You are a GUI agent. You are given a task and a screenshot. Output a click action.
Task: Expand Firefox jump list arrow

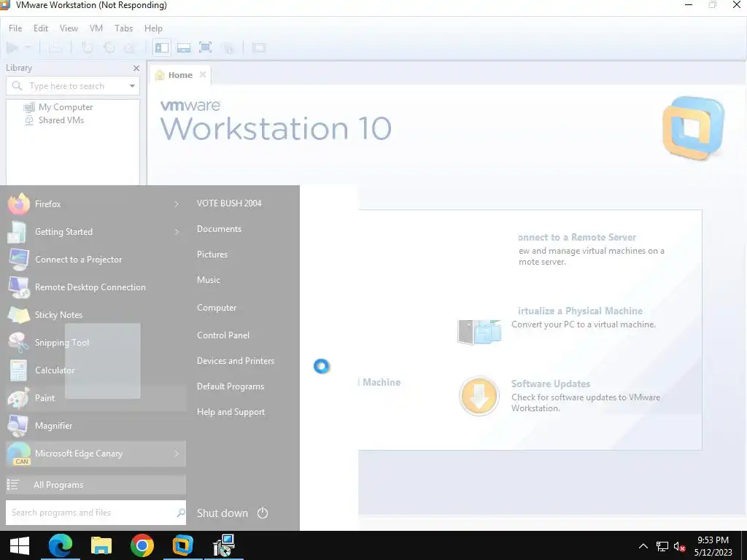click(x=177, y=204)
